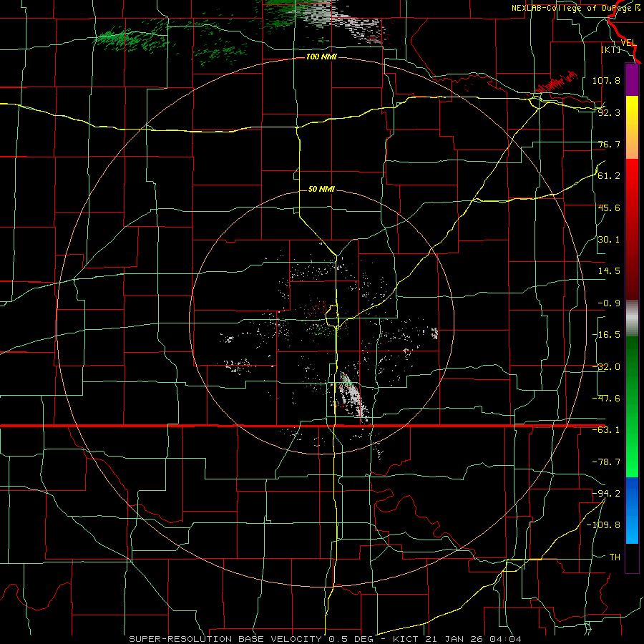This screenshot has width=644, height=644.
Task: Click the [KT] units label
Action: (611, 49)
